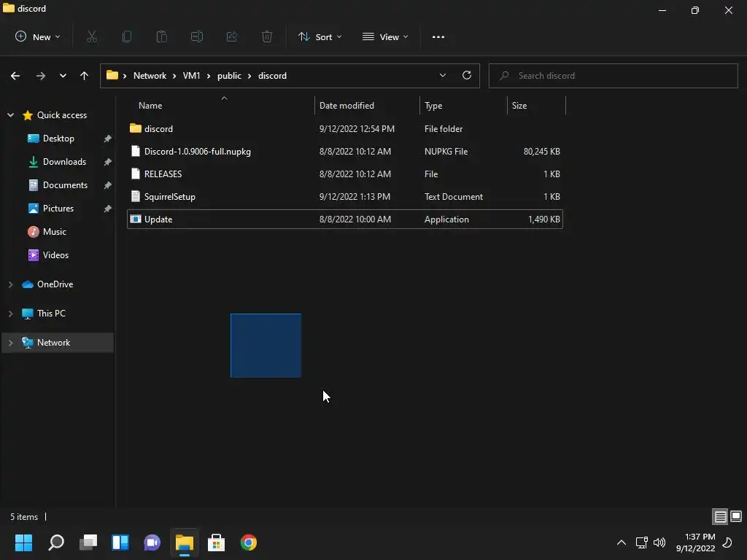
Task: Click the Search discord field
Action: click(x=613, y=76)
